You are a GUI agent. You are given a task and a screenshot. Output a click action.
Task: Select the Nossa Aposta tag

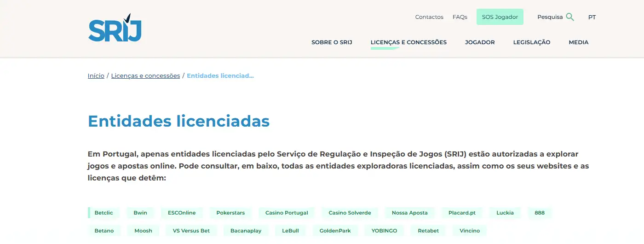[410, 213]
